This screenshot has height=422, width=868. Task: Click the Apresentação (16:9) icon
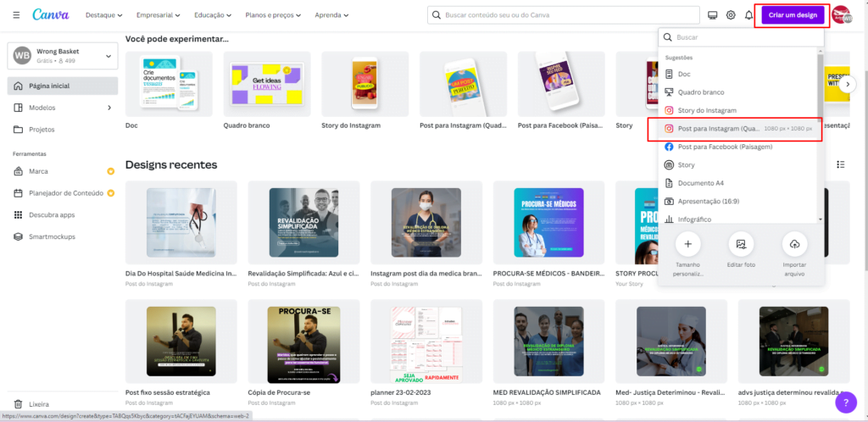[x=669, y=202]
